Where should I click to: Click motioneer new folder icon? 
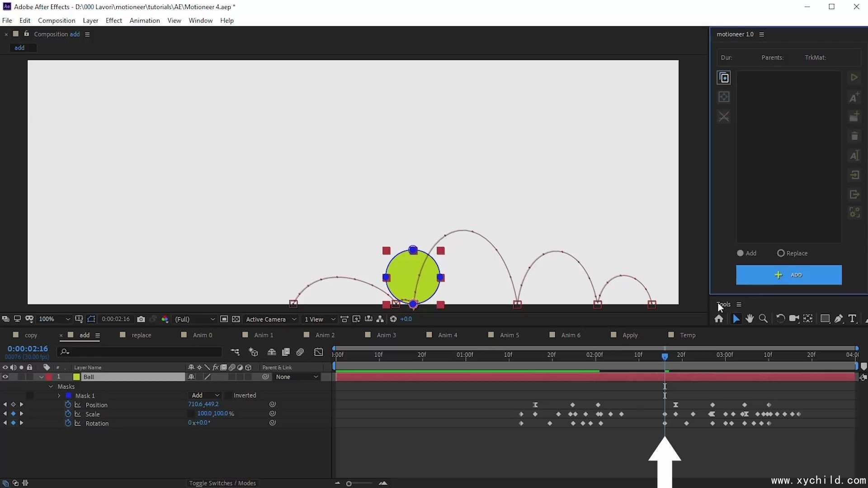tap(854, 117)
